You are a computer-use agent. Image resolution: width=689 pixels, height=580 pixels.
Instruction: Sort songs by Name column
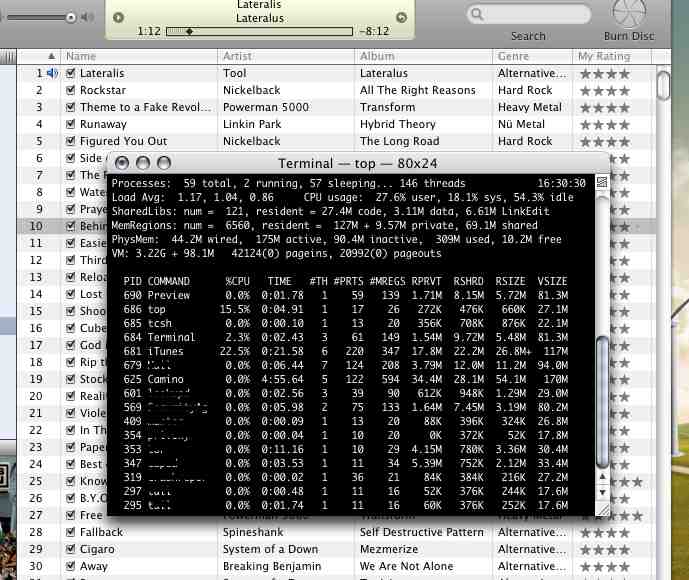point(139,56)
